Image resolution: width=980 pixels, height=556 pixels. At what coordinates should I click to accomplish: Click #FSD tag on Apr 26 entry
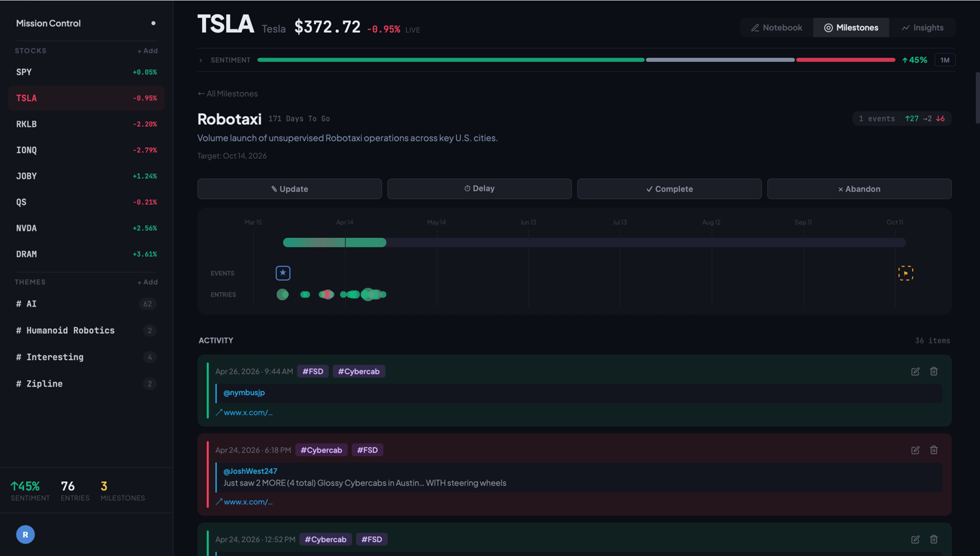313,371
